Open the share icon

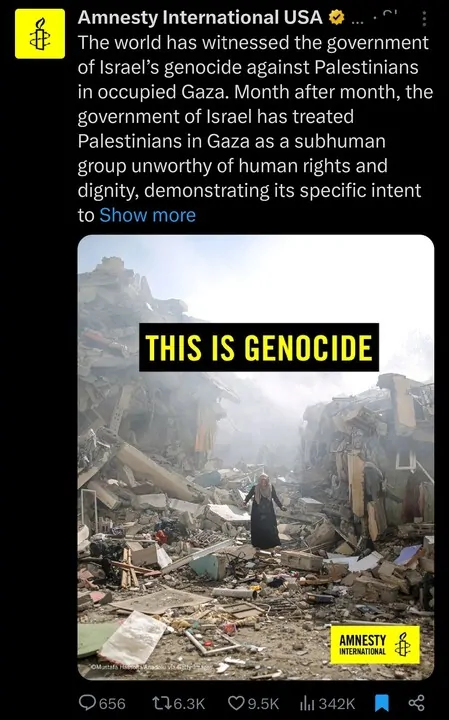[416, 703]
